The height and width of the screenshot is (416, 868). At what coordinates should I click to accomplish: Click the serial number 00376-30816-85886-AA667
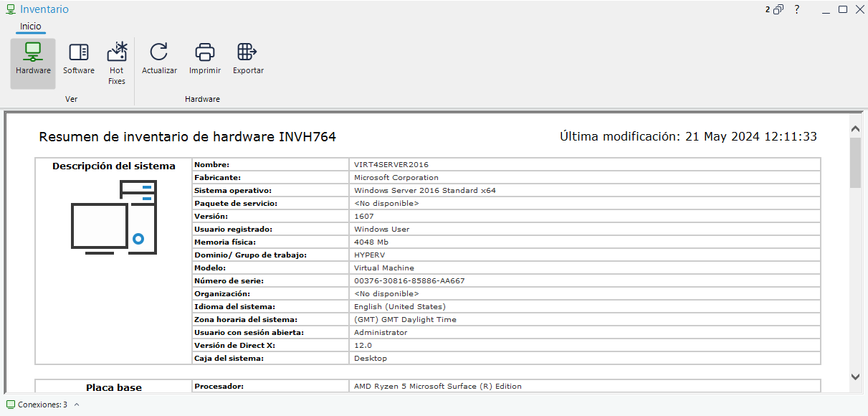pyautogui.click(x=409, y=281)
